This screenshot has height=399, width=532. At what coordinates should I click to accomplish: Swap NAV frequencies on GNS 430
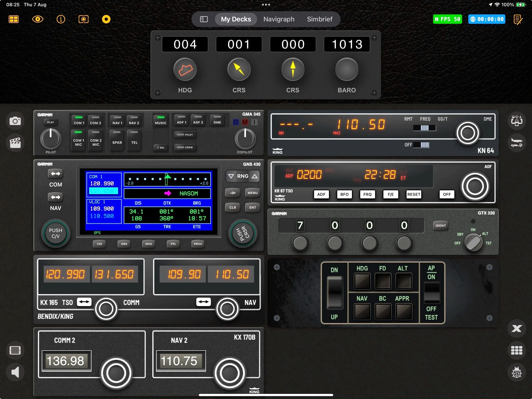56,197
